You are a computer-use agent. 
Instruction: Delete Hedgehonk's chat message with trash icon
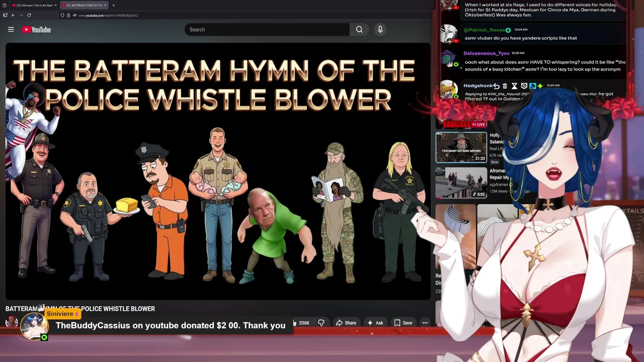[x=505, y=86]
